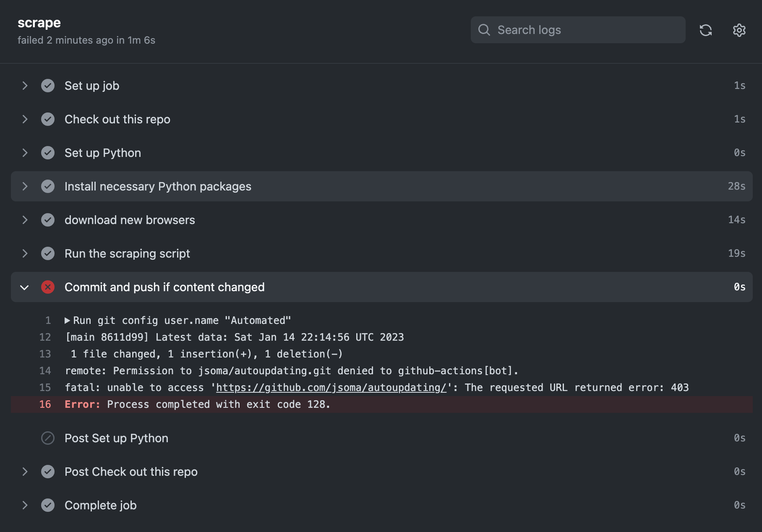Expand the Post Check out this repo step
This screenshot has height=532, width=762.
[25, 472]
